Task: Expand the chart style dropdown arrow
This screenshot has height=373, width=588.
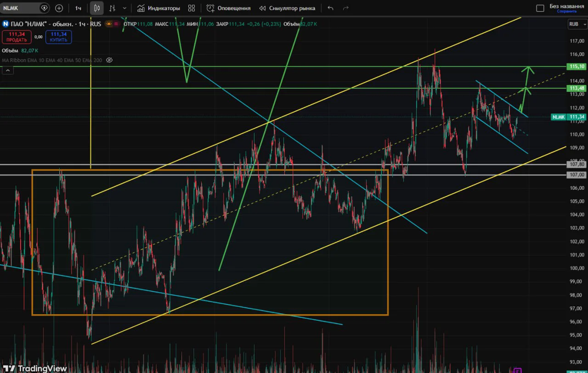Action: 124,8
